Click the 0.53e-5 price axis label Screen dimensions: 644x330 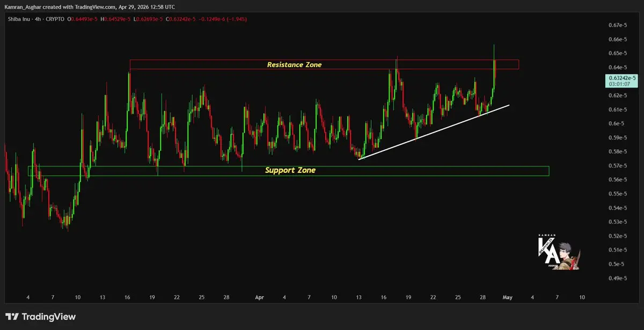pyautogui.click(x=619, y=222)
